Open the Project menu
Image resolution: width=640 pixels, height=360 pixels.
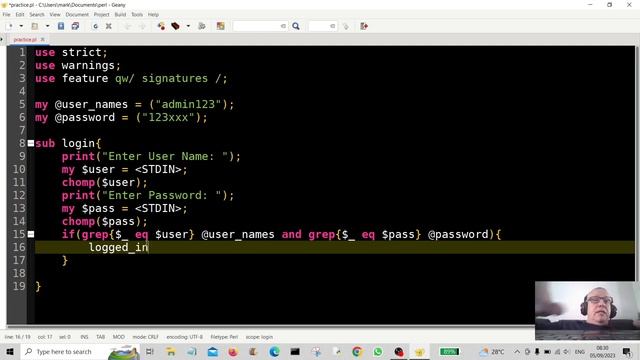[x=102, y=14]
